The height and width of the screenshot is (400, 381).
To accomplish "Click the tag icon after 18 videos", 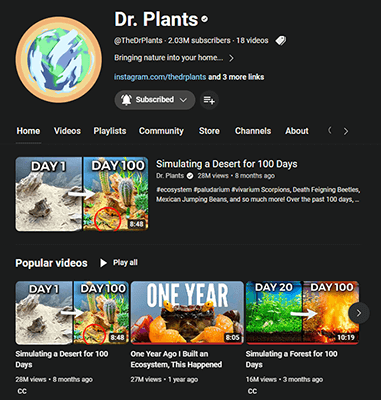I will (x=280, y=41).
